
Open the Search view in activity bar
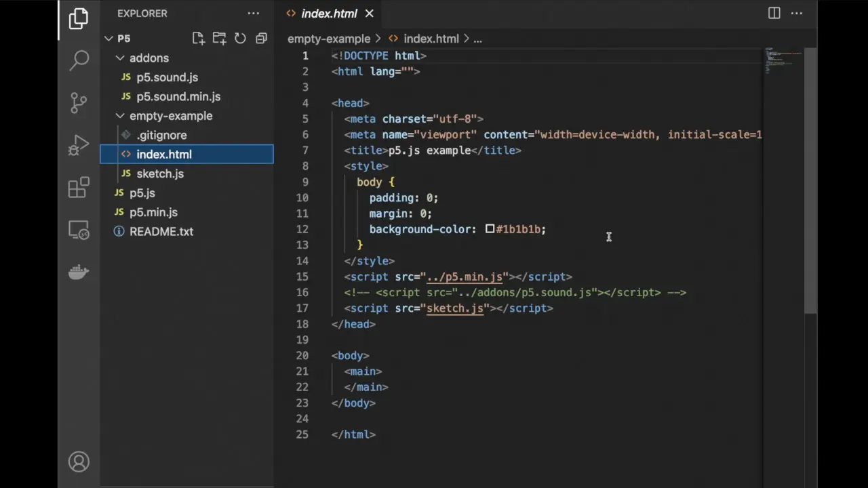tap(79, 60)
